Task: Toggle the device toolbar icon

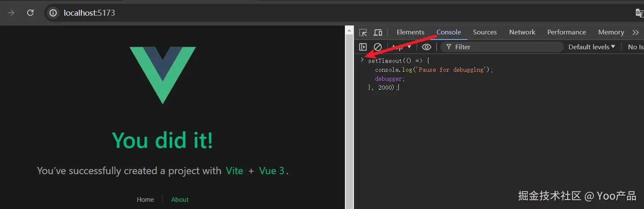Action: click(378, 32)
